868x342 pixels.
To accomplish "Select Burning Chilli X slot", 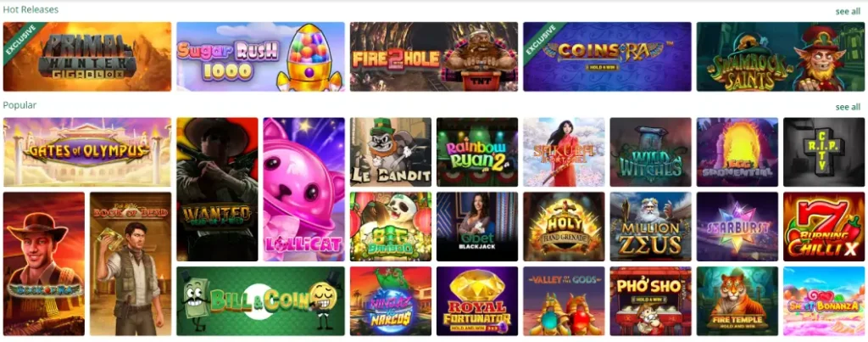I will coord(824,226).
